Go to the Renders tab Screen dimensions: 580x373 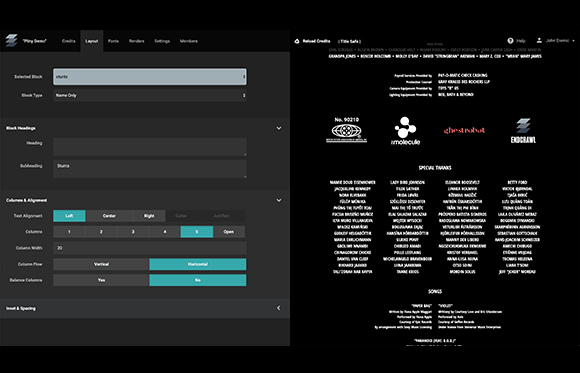click(x=136, y=41)
